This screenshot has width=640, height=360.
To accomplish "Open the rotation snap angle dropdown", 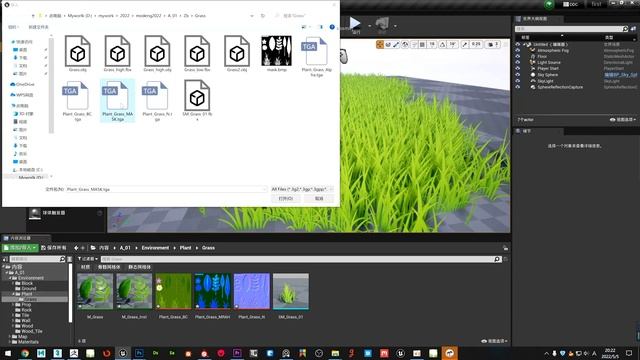I will click(x=453, y=44).
